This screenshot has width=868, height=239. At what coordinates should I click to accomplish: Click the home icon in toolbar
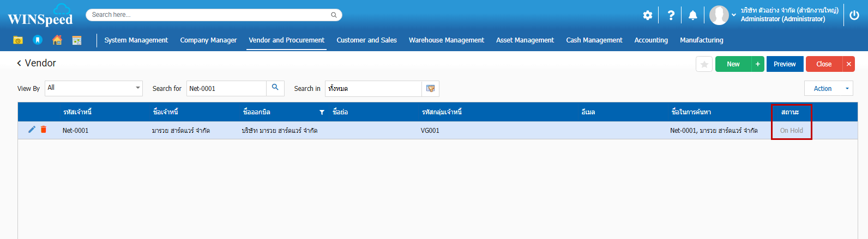[x=57, y=40]
